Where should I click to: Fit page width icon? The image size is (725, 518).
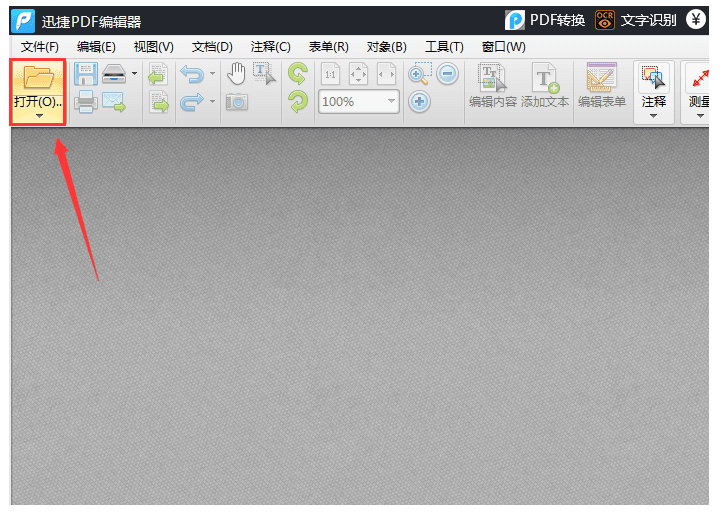pos(386,74)
